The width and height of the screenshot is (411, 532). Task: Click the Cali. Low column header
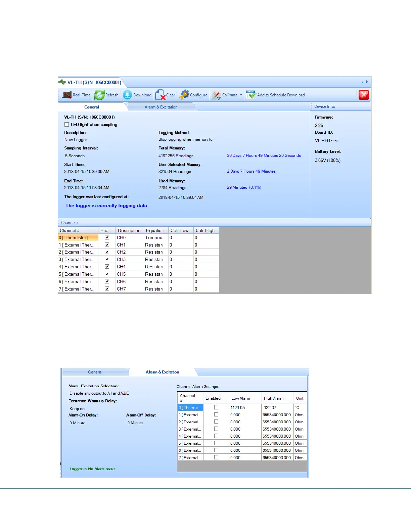181,230
